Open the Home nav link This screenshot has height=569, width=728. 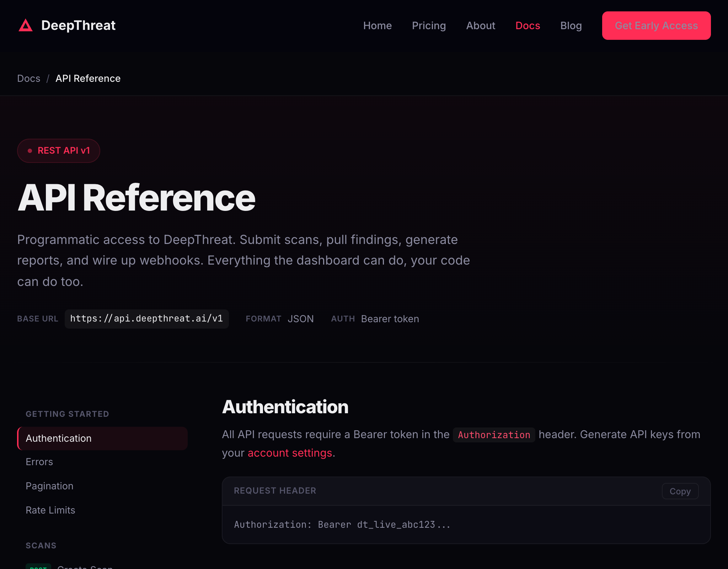(x=377, y=26)
